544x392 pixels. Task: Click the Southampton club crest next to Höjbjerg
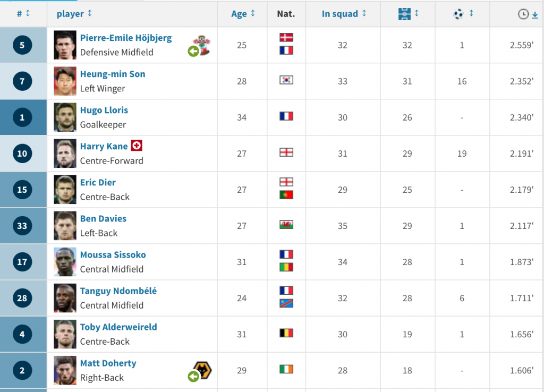pos(202,45)
